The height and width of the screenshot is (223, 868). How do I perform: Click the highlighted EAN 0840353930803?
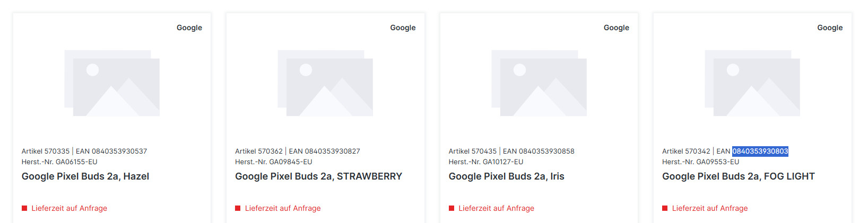click(760, 151)
